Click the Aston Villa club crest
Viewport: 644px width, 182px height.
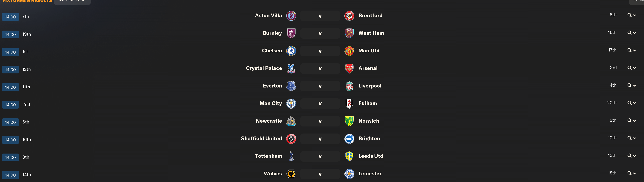(x=291, y=16)
